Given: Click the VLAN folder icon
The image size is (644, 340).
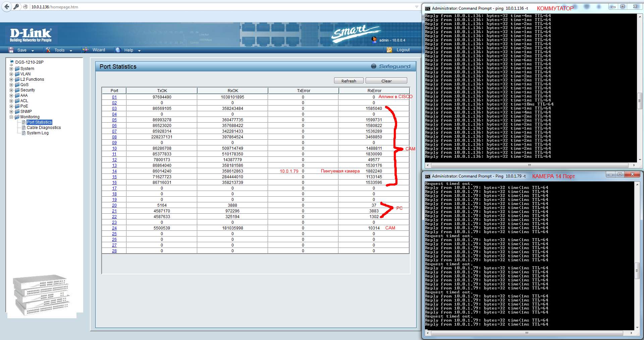Looking at the screenshot, I should point(17,74).
